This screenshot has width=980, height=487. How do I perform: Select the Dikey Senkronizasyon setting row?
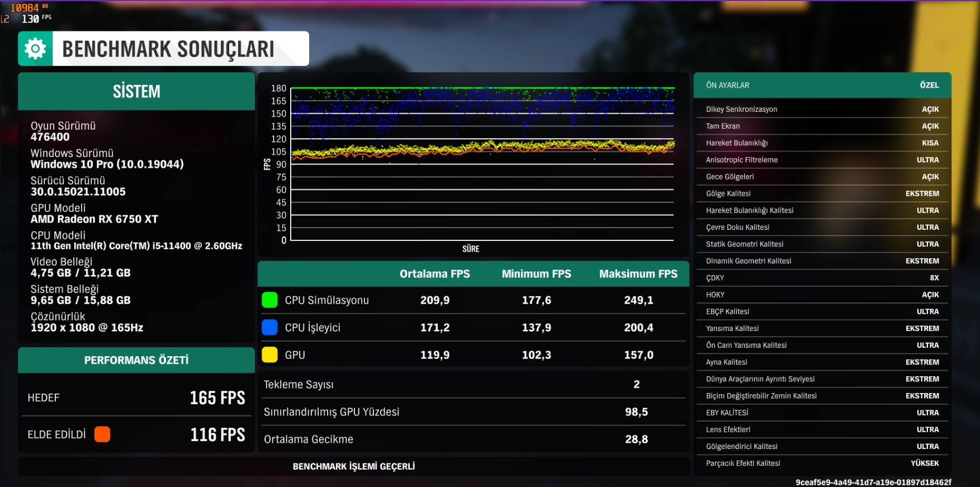[822, 109]
